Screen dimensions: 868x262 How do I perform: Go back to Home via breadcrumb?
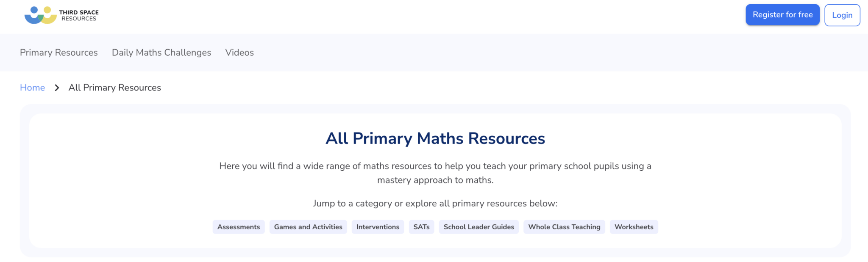click(x=32, y=87)
